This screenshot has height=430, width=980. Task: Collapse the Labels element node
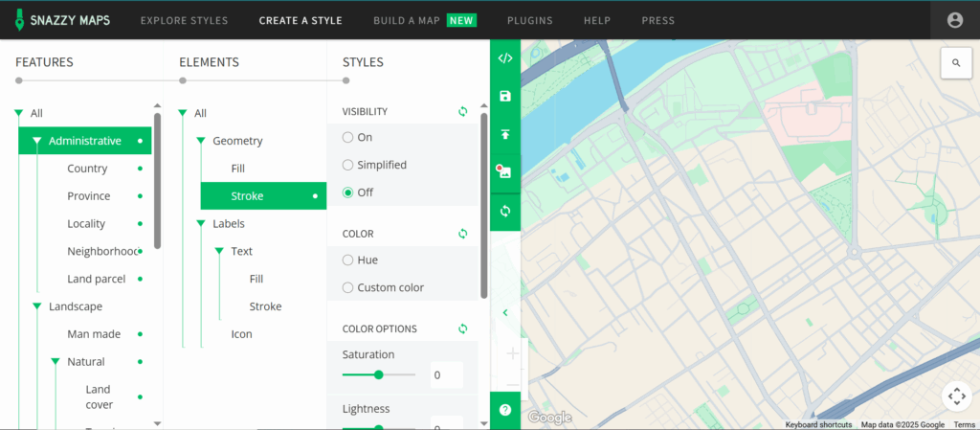201,224
